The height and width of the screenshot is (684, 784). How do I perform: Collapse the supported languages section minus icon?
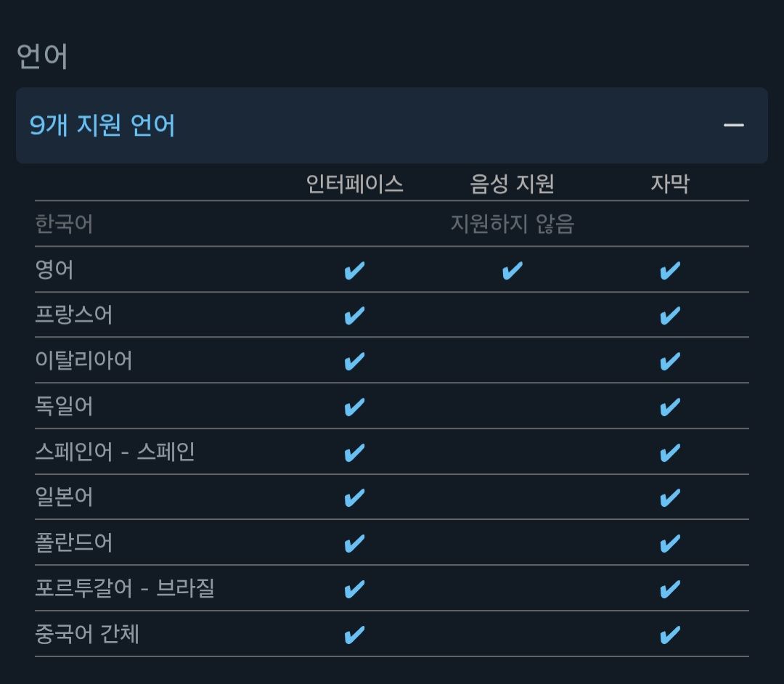coord(733,125)
